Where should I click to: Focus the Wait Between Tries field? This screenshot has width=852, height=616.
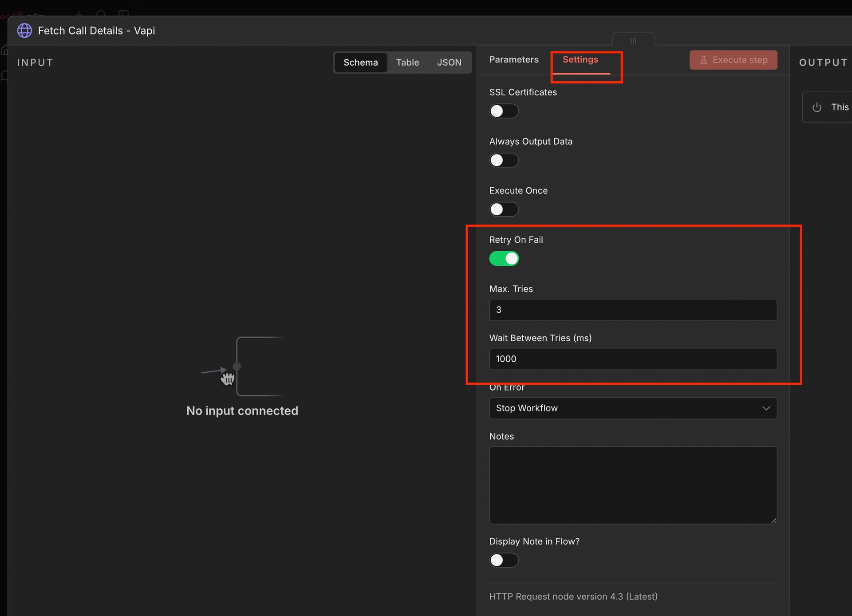pos(632,359)
